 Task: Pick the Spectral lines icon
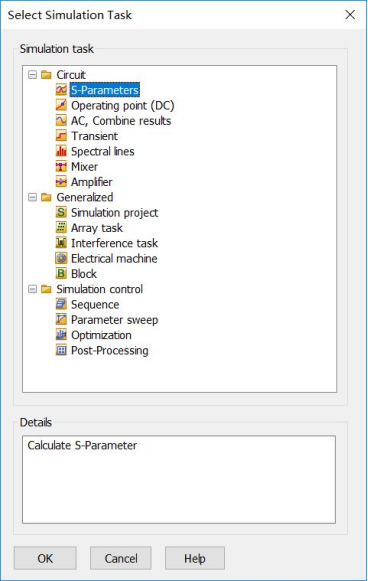coord(61,151)
